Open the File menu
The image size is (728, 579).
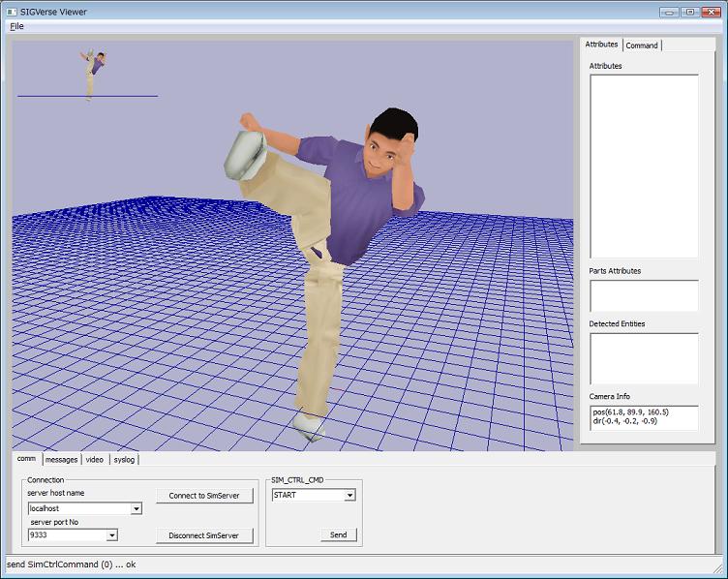click(16, 26)
